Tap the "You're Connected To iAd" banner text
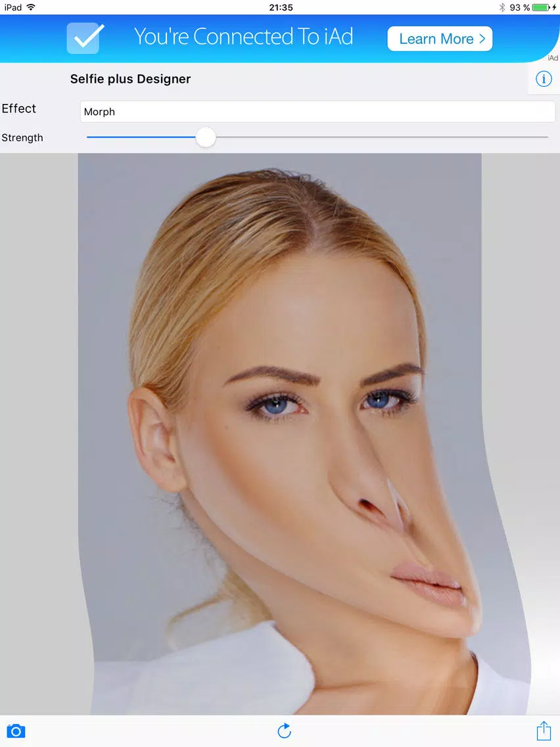This screenshot has width=560, height=747. tap(243, 37)
